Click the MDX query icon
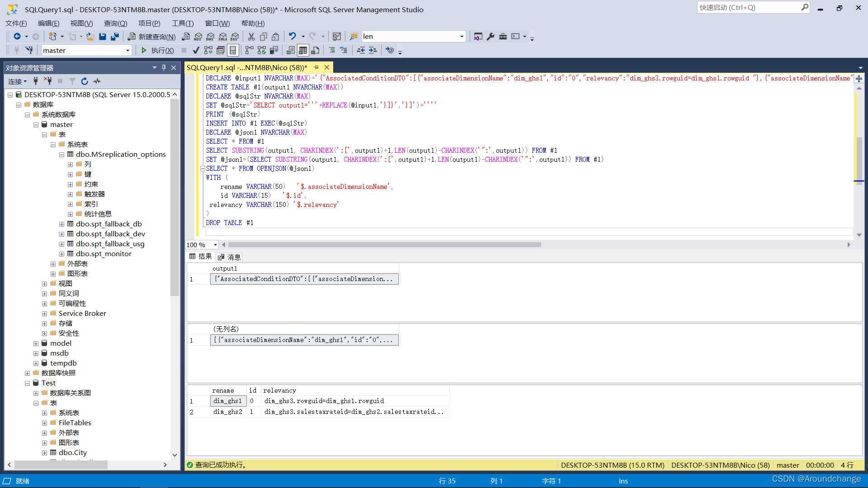The width and height of the screenshot is (868, 488). point(198,37)
